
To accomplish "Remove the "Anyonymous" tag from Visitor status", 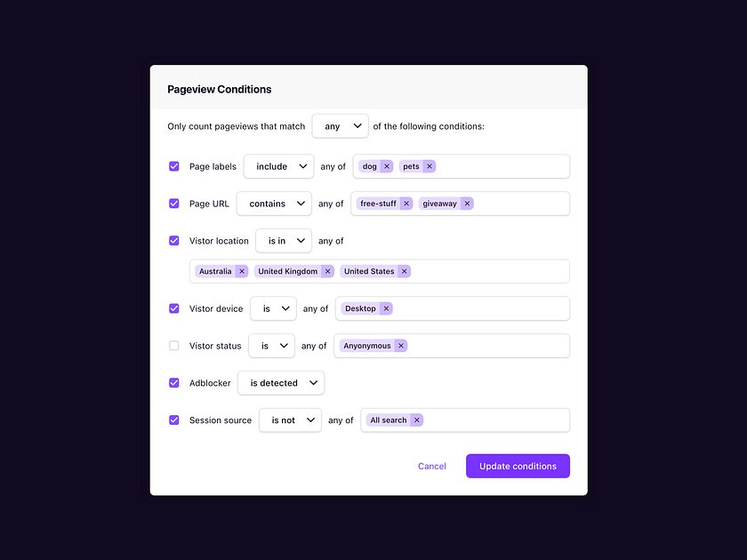I will coord(400,346).
